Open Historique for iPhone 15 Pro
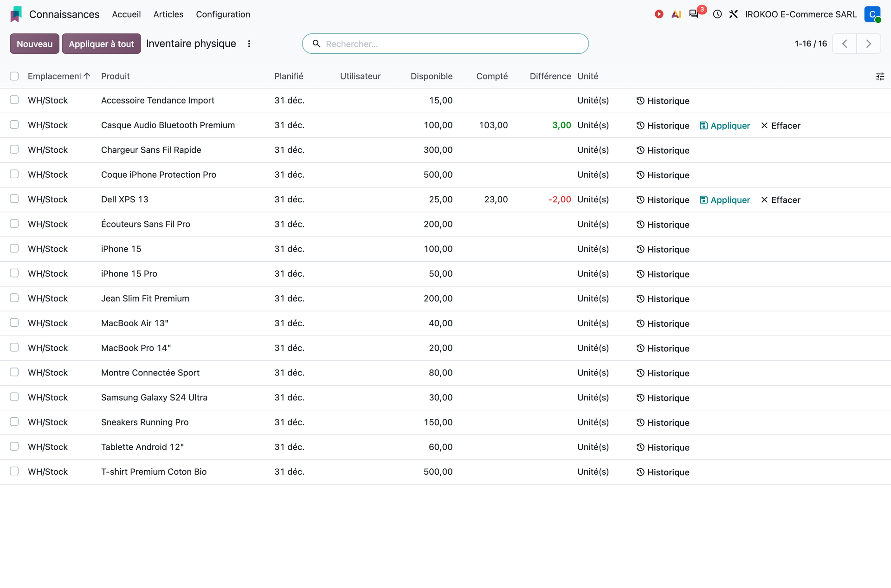Viewport: 891px width, 588px height. 663,274
